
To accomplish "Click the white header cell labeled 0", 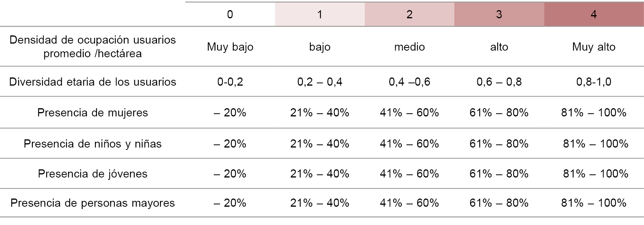I will (x=230, y=15).
